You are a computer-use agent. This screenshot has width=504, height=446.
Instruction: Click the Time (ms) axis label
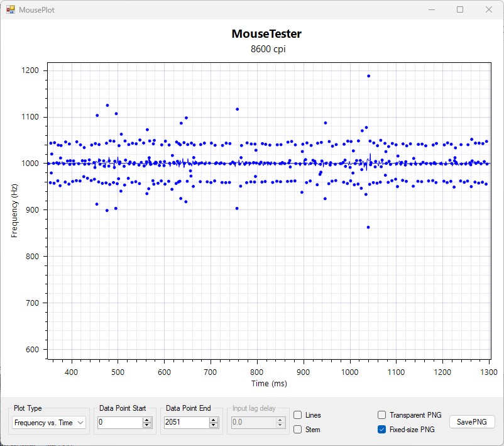pyautogui.click(x=269, y=383)
